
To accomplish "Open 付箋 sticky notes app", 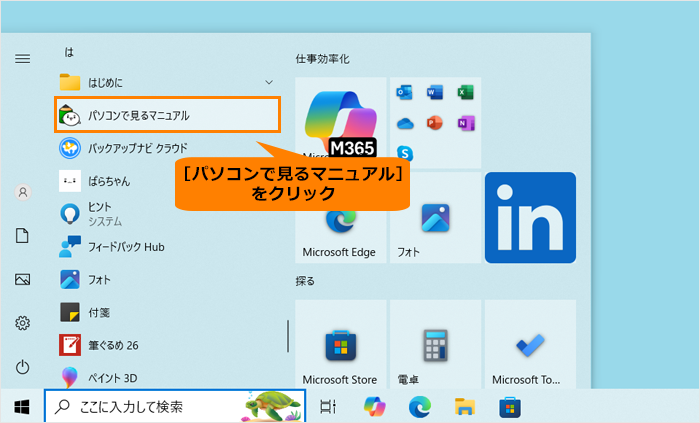I will pyautogui.click(x=167, y=312).
